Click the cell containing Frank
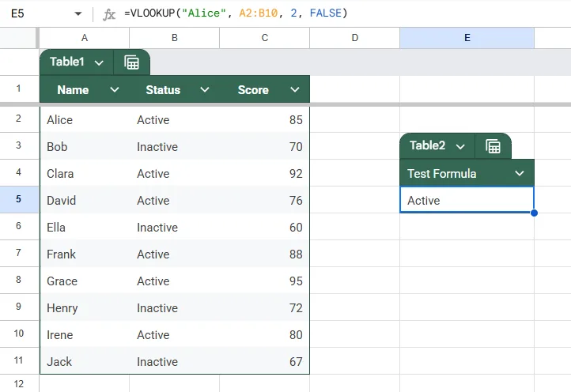571x392 pixels. click(85, 254)
